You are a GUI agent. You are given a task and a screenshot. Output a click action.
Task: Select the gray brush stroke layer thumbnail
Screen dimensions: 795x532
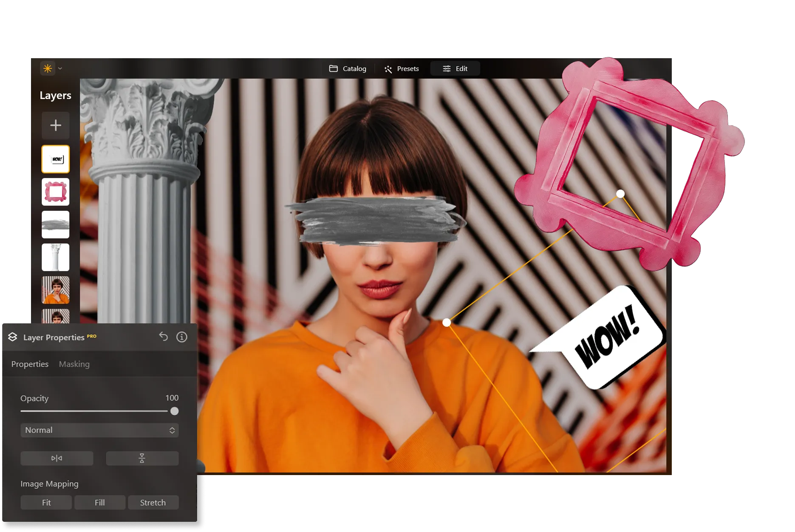pos(56,224)
